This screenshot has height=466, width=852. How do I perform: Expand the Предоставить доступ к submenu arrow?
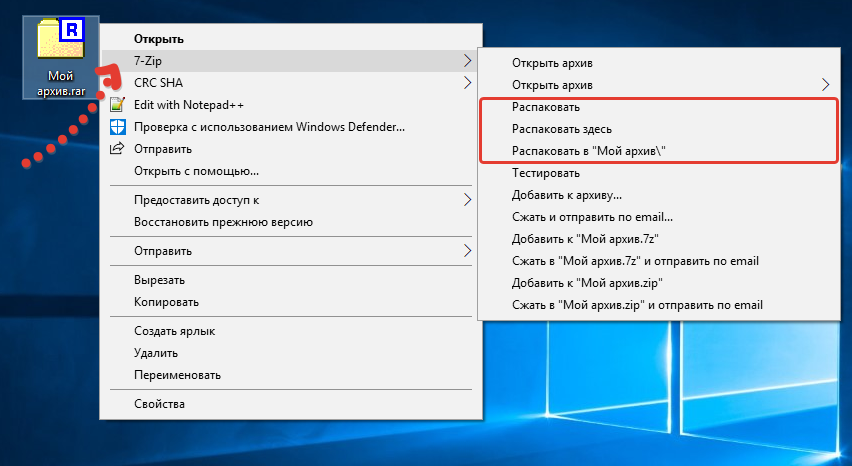click(x=467, y=200)
